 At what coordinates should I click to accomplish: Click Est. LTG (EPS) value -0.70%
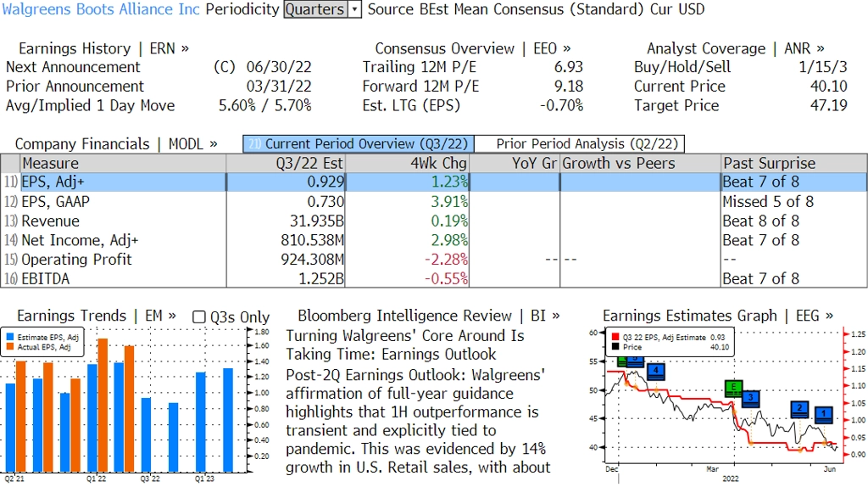(561, 106)
